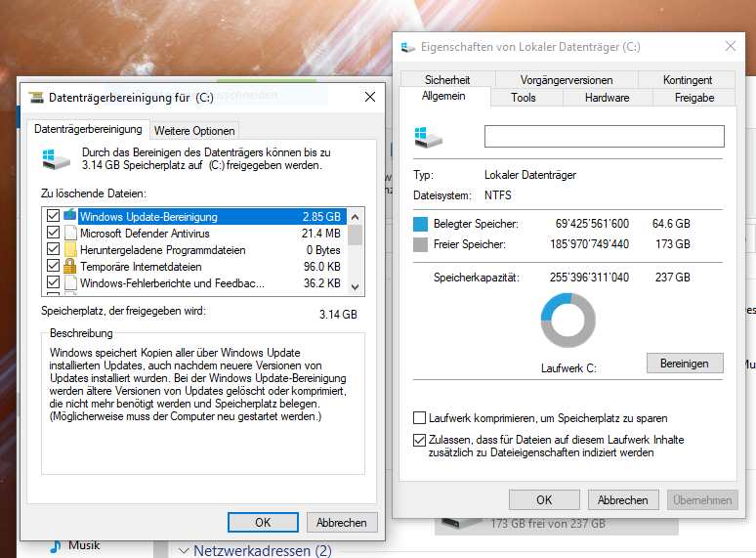The image size is (756, 558).
Task: Click Abbrechen in Datenträgerbereinigung dialog
Action: pyautogui.click(x=341, y=522)
